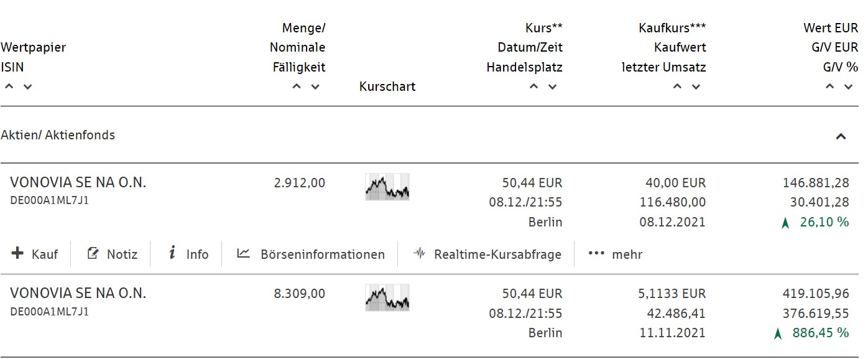Open Info for Vonovia position

[x=188, y=254]
